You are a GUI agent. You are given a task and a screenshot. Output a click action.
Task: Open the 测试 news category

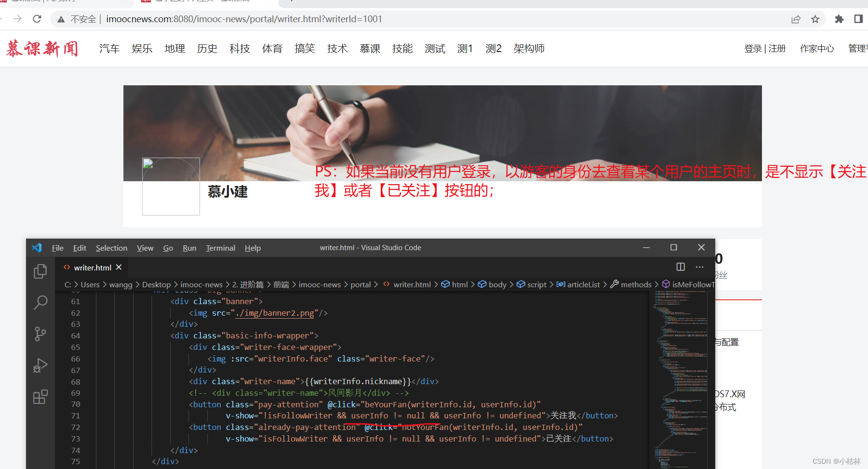click(x=435, y=49)
